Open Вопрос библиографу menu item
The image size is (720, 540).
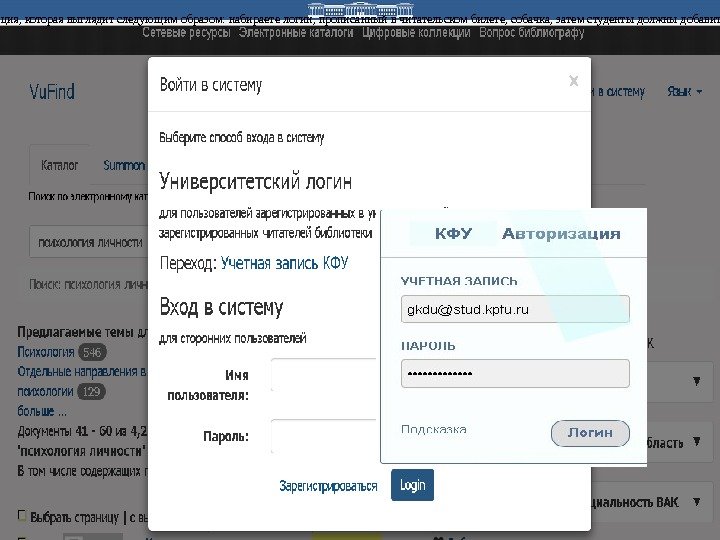tap(532, 33)
